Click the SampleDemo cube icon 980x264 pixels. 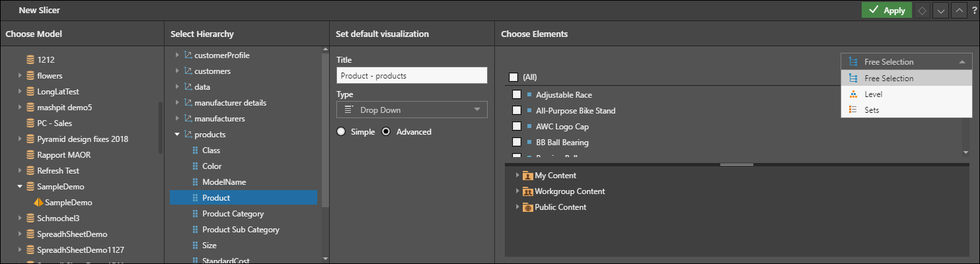coord(38,203)
